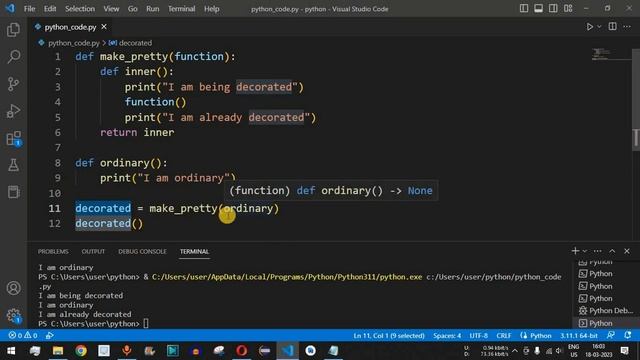Run Python file with play button
The image size is (640, 360).
(x=589, y=27)
